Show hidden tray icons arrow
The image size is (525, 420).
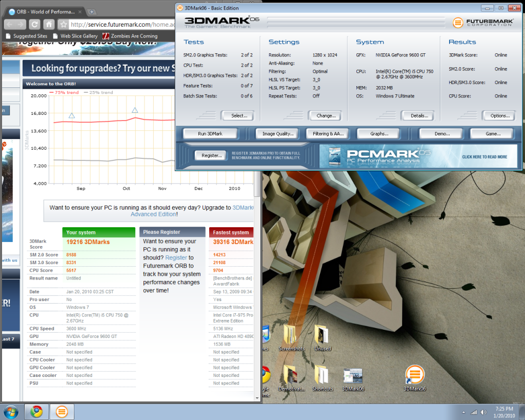[x=463, y=412]
